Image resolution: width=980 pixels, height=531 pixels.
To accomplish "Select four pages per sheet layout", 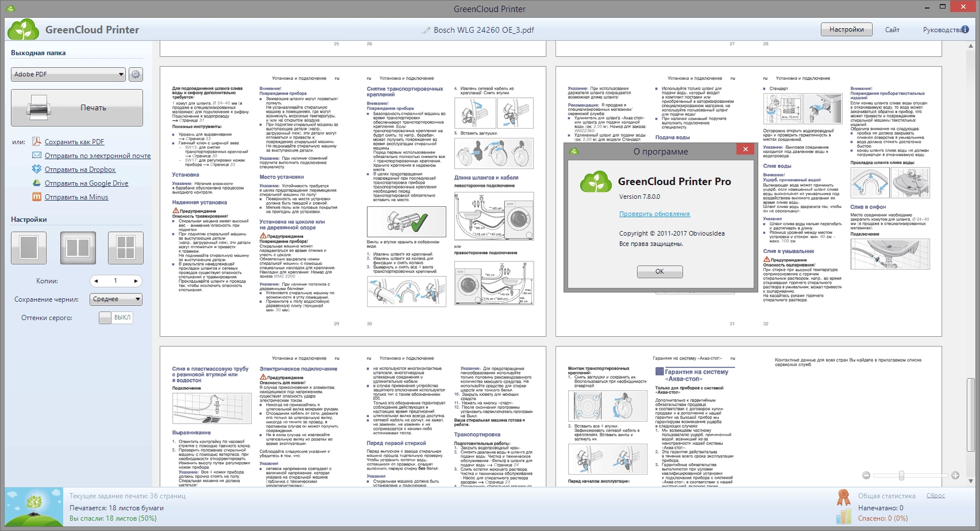I will coord(126,248).
